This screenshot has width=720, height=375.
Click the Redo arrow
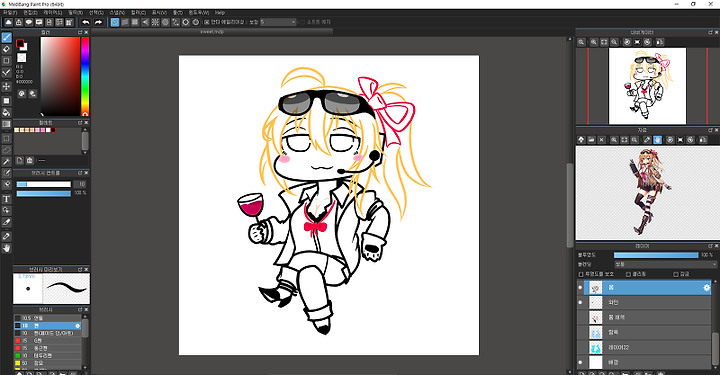coord(98,22)
